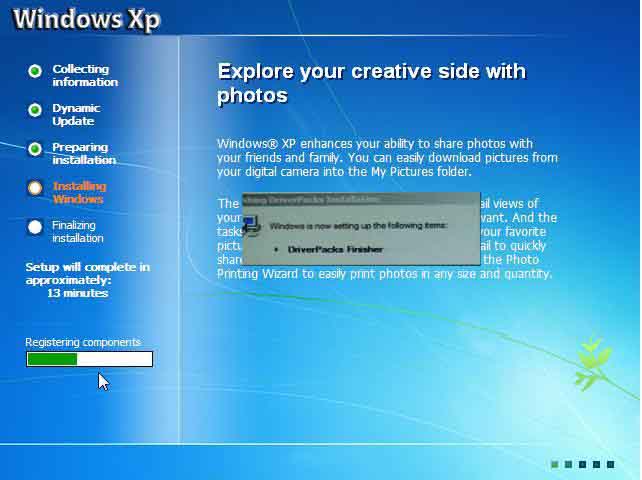Click the Preparing installation step bullet
This screenshot has width=642, height=480.
35,149
